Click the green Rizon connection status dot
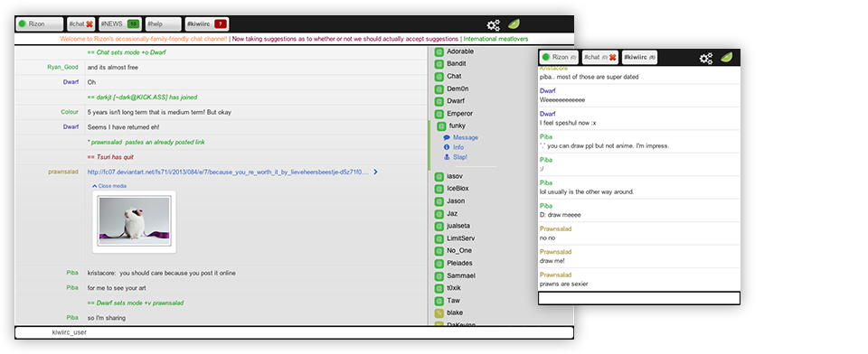Viewport: 868px width, 354px height. pyautogui.click(x=22, y=24)
